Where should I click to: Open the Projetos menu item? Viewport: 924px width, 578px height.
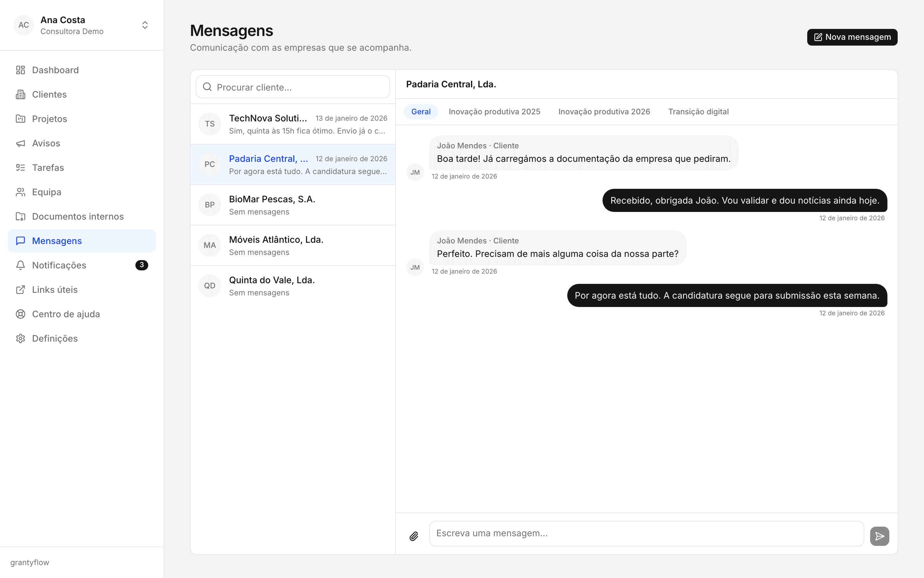click(x=82, y=119)
